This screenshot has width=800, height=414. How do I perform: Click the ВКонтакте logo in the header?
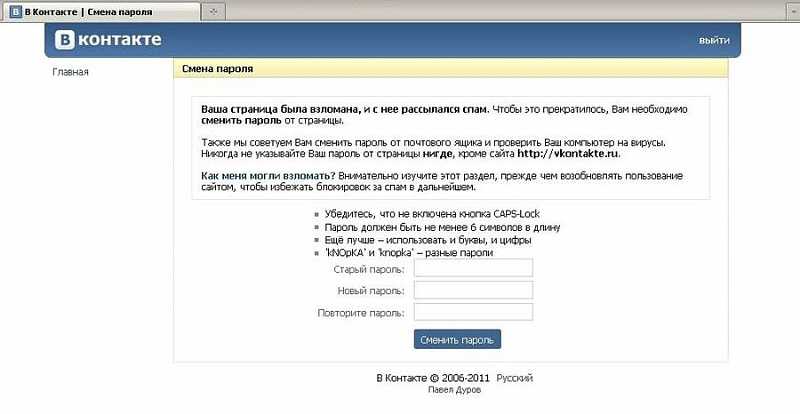click(x=108, y=40)
